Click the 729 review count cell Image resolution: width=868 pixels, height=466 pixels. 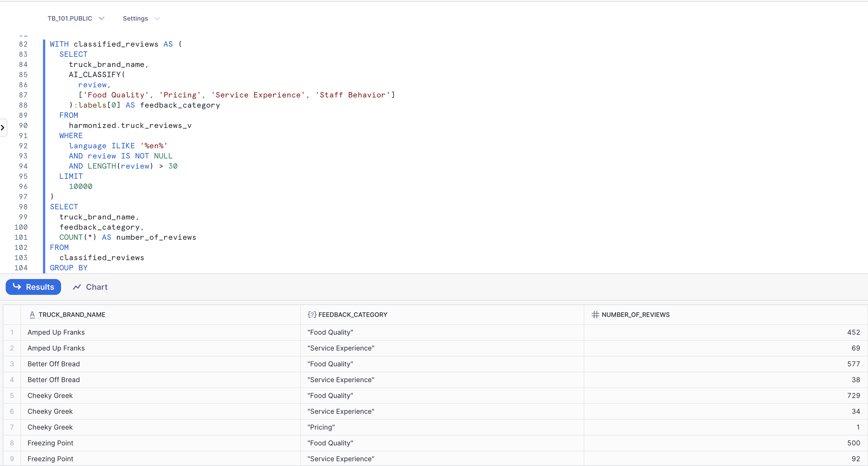[x=853, y=395]
